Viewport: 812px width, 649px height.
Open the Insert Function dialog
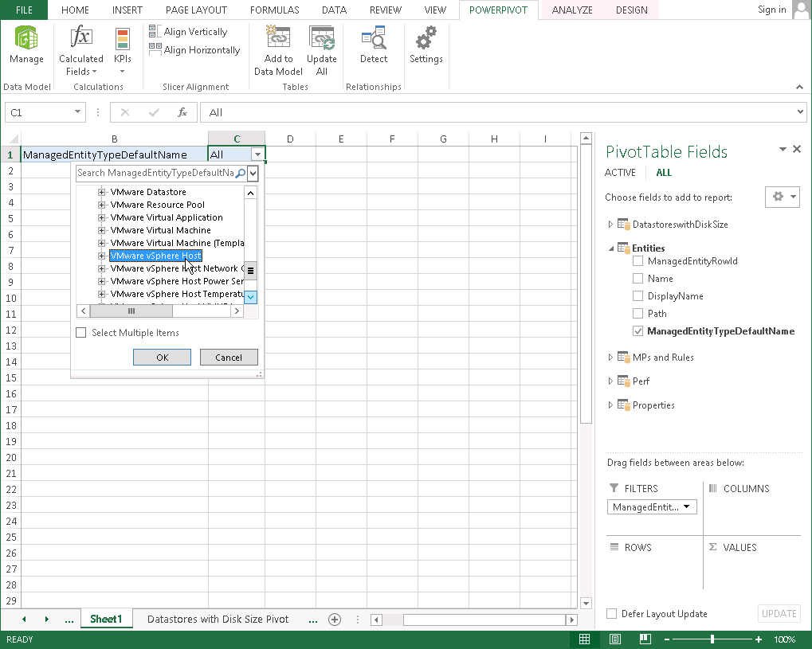pyautogui.click(x=182, y=112)
